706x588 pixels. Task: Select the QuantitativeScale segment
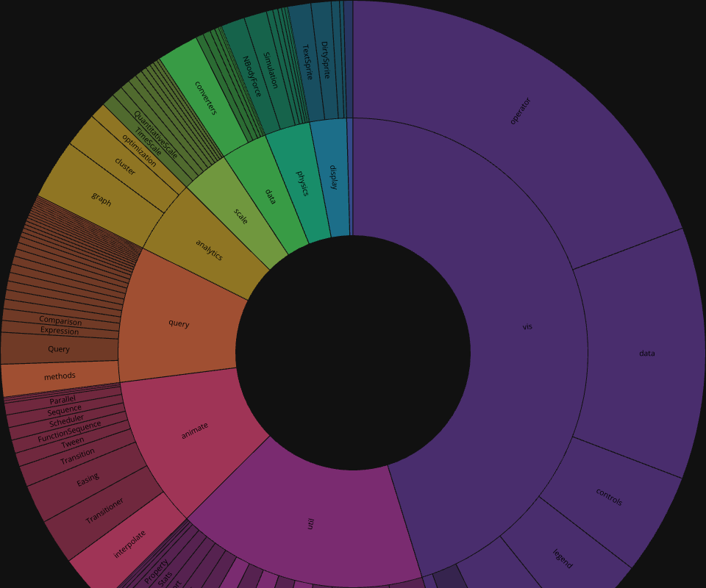(x=156, y=135)
